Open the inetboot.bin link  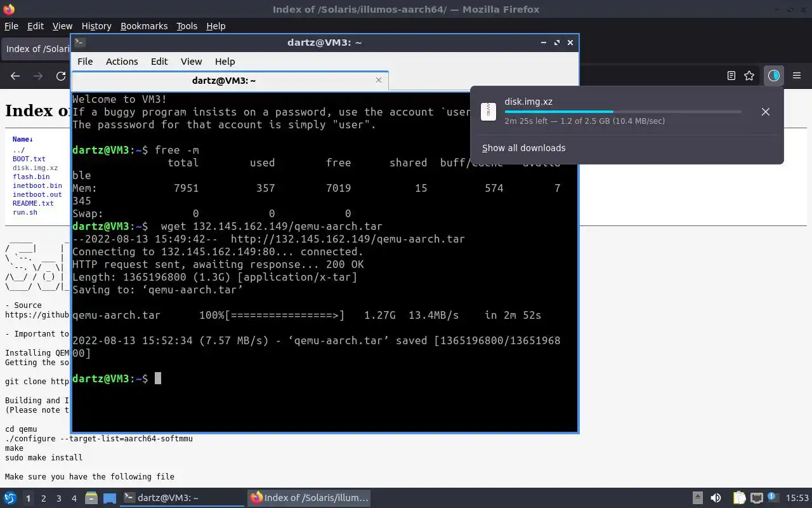pos(37,185)
